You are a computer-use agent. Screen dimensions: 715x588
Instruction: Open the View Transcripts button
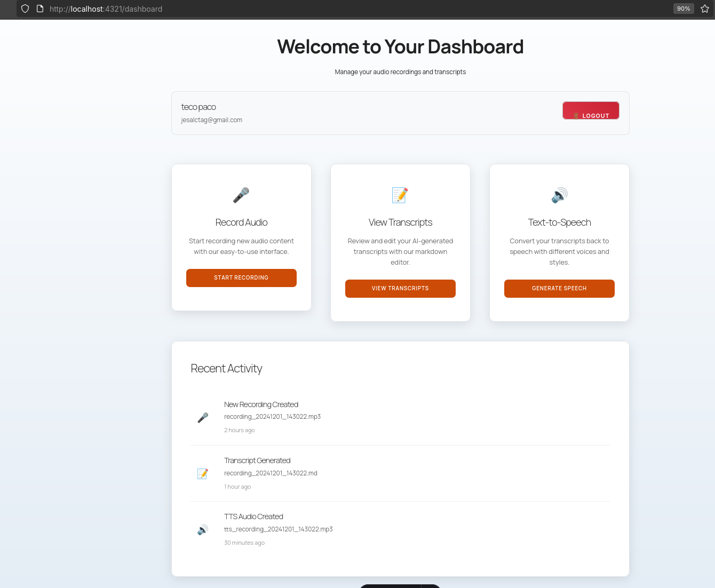(400, 289)
